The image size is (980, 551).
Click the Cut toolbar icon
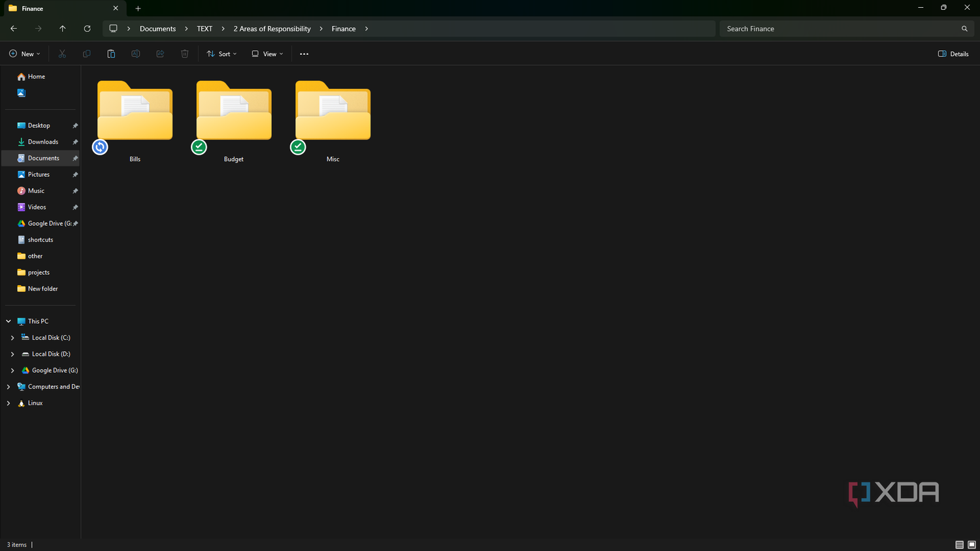coord(62,54)
